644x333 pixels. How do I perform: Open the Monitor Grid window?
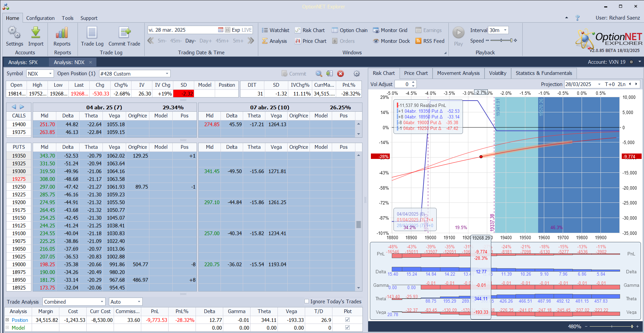pos(390,30)
